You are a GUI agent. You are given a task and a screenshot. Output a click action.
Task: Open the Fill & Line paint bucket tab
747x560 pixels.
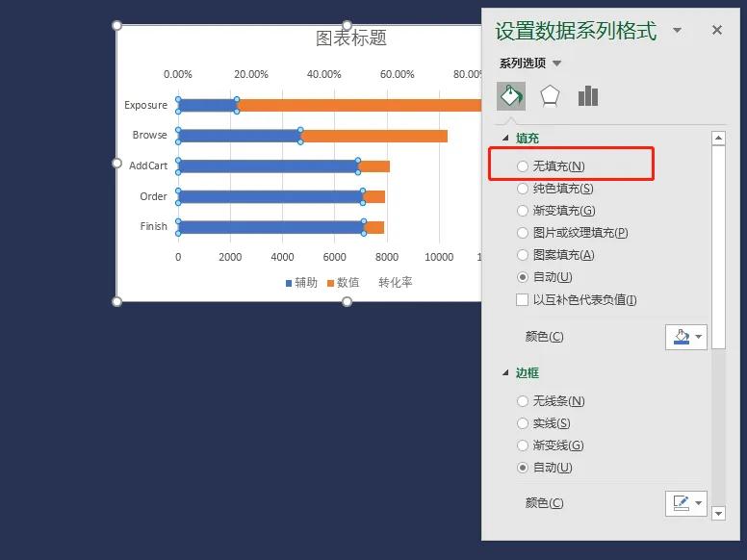[x=511, y=96]
